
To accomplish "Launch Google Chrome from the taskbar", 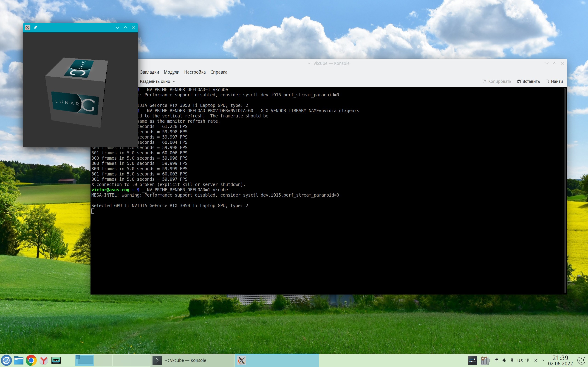I will (x=31, y=360).
